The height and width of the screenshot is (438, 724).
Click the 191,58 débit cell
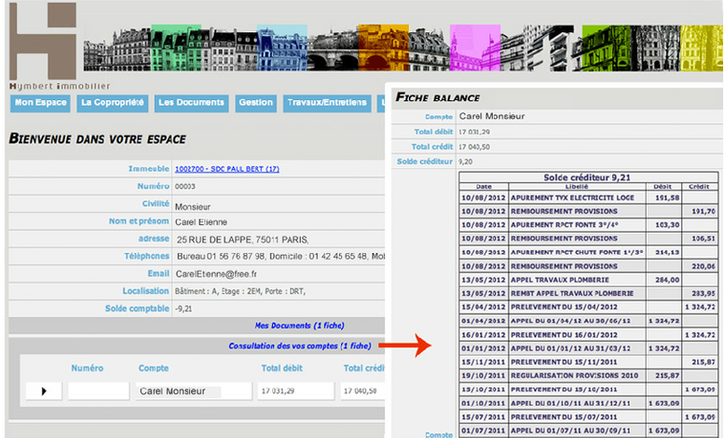click(x=664, y=198)
